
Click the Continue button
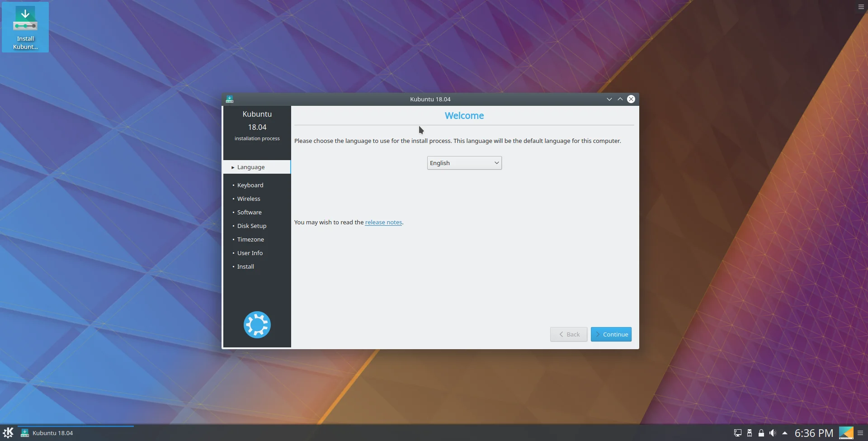[x=611, y=334]
